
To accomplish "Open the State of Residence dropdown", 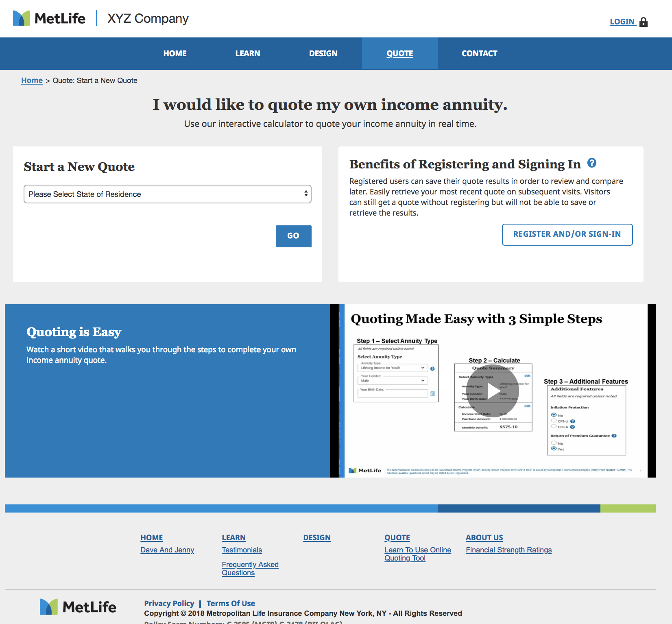I will click(168, 194).
